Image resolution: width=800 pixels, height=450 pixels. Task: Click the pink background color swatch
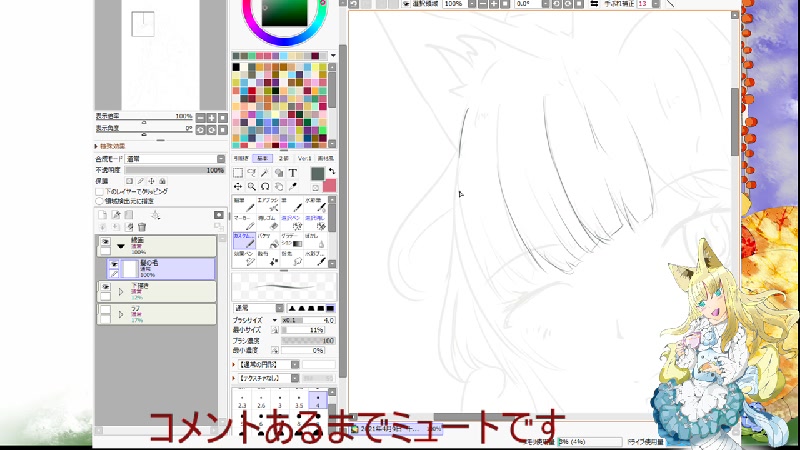(x=329, y=186)
